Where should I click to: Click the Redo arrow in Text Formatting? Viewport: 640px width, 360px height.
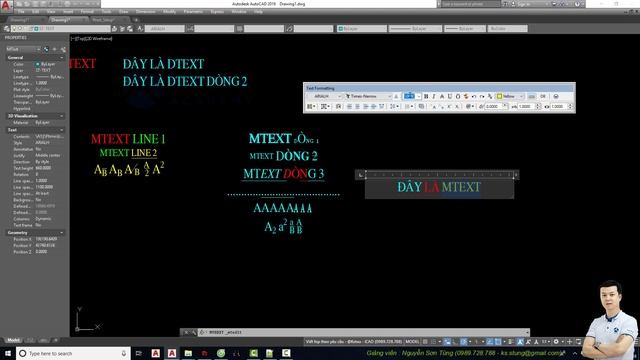[x=482, y=96]
